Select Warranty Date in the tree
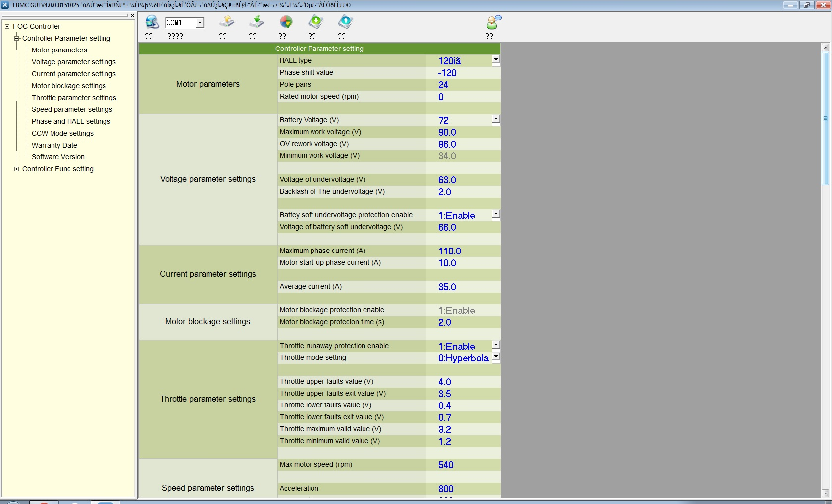 (x=54, y=145)
